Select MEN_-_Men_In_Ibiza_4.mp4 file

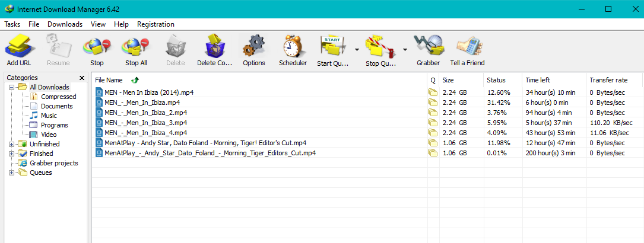pyautogui.click(x=146, y=133)
